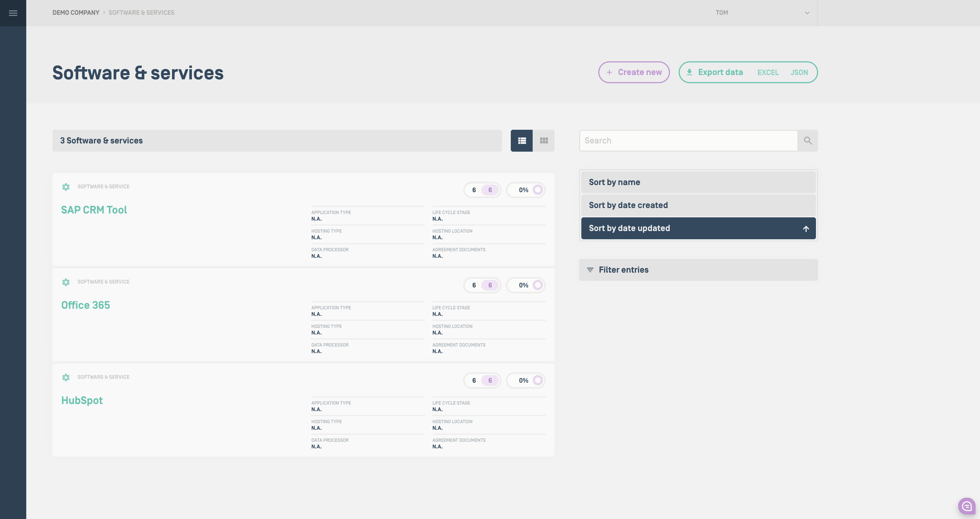The image size is (980, 519).
Task: Click the gear icon on HubSpot card
Action: pos(66,377)
